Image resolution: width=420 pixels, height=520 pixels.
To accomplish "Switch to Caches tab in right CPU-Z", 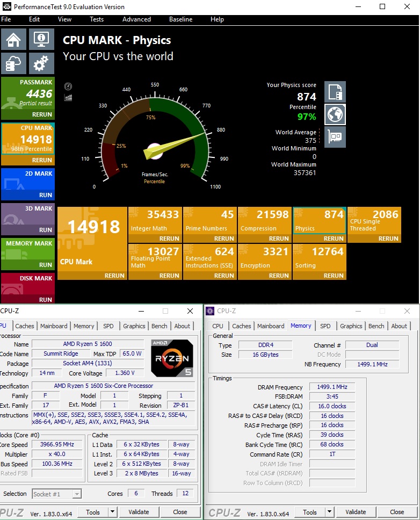I will (241, 326).
